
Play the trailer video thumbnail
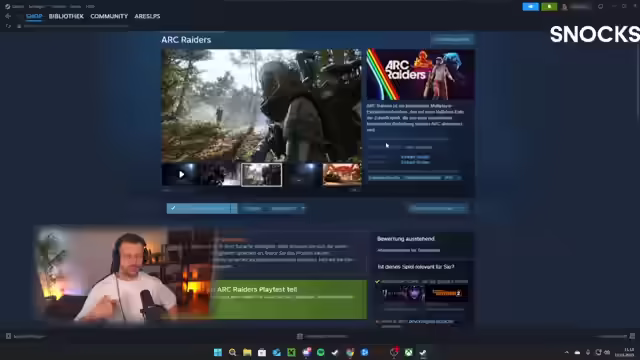click(181, 175)
